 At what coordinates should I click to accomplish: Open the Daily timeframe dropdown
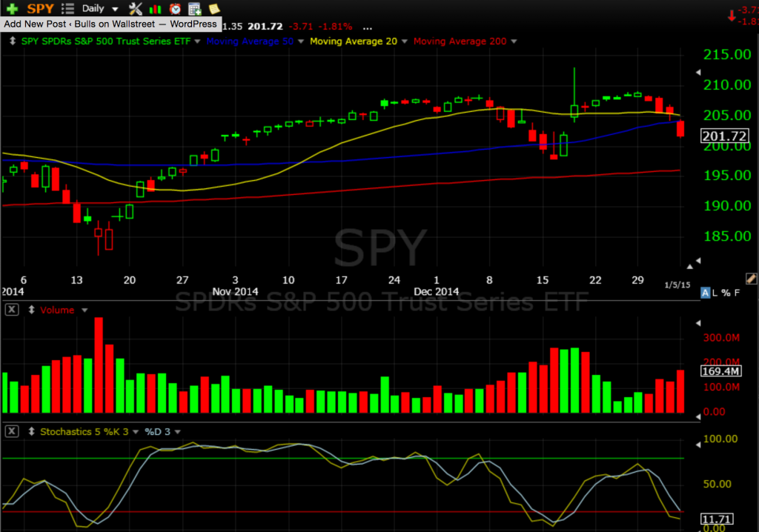tap(100, 8)
